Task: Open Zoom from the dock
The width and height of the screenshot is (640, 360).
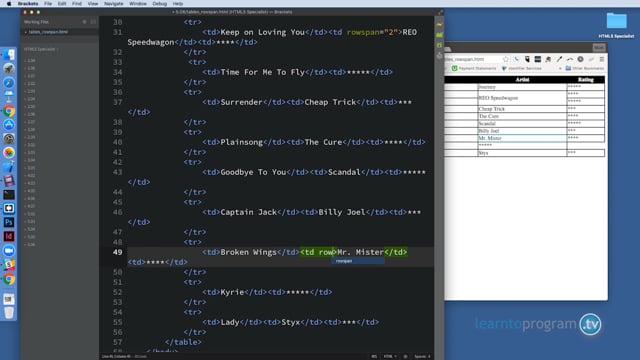Action: (x=9, y=251)
